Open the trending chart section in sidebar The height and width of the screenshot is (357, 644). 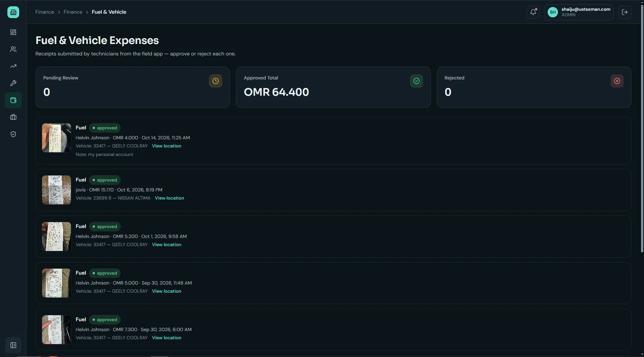coord(13,66)
